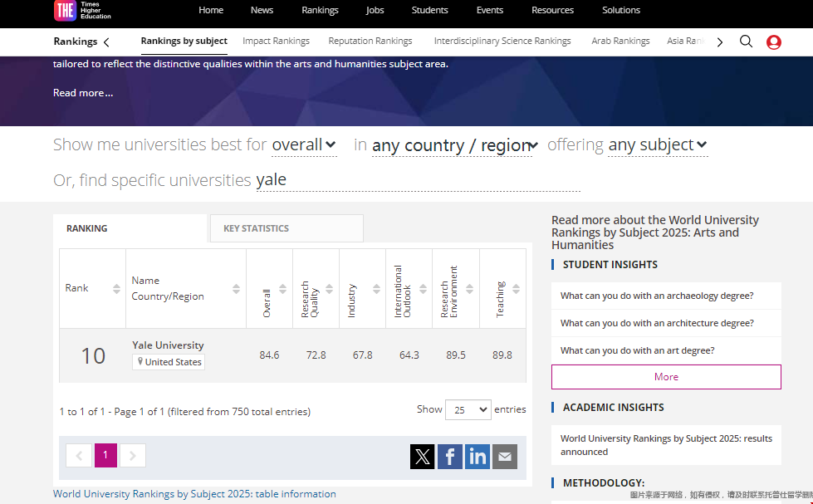
Task: Open the 'any subject' dropdown
Action: pyautogui.click(x=658, y=144)
